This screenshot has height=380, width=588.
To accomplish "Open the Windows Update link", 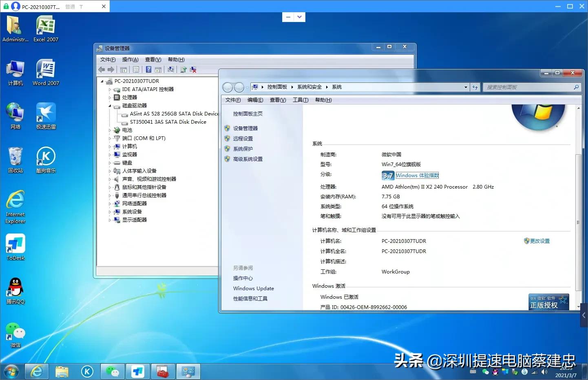I will [x=254, y=289].
